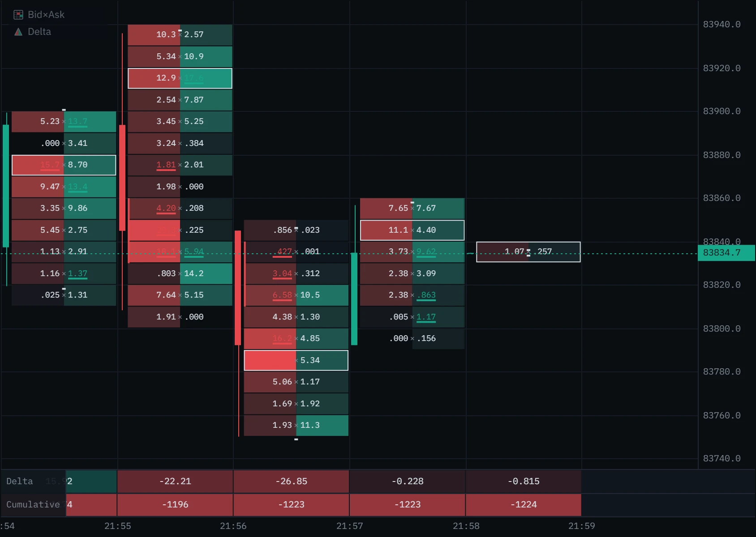
Task: Click the footprint cell 7.65 × 7.67
Action: pyautogui.click(x=412, y=209)
